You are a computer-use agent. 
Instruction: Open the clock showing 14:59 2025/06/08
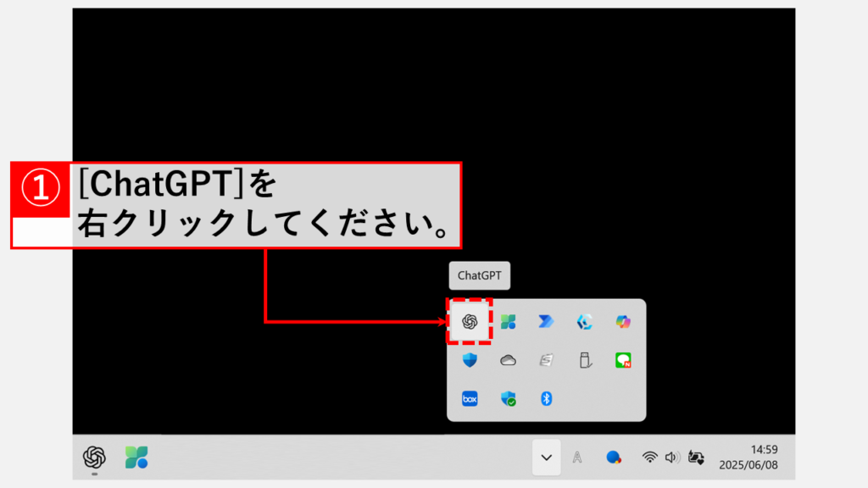point(748,457)
